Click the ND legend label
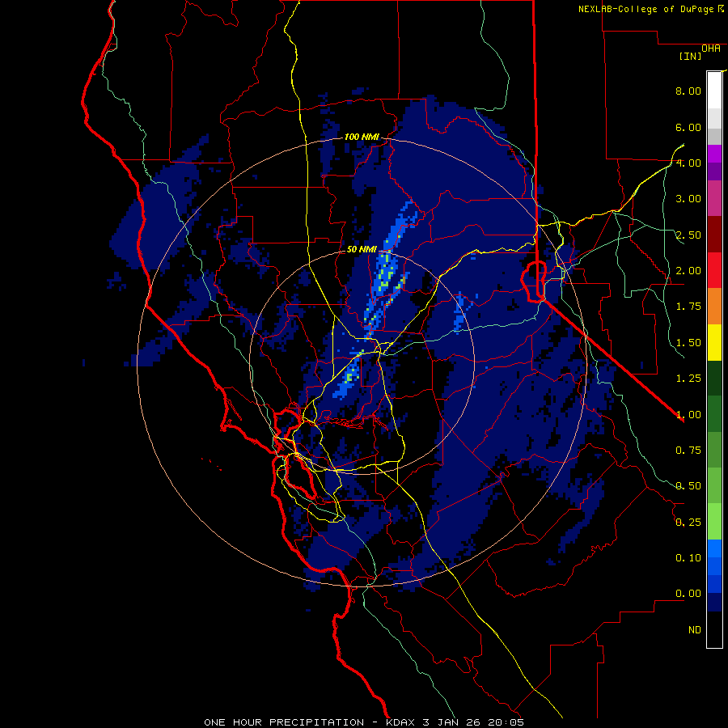 click(695, 630)
